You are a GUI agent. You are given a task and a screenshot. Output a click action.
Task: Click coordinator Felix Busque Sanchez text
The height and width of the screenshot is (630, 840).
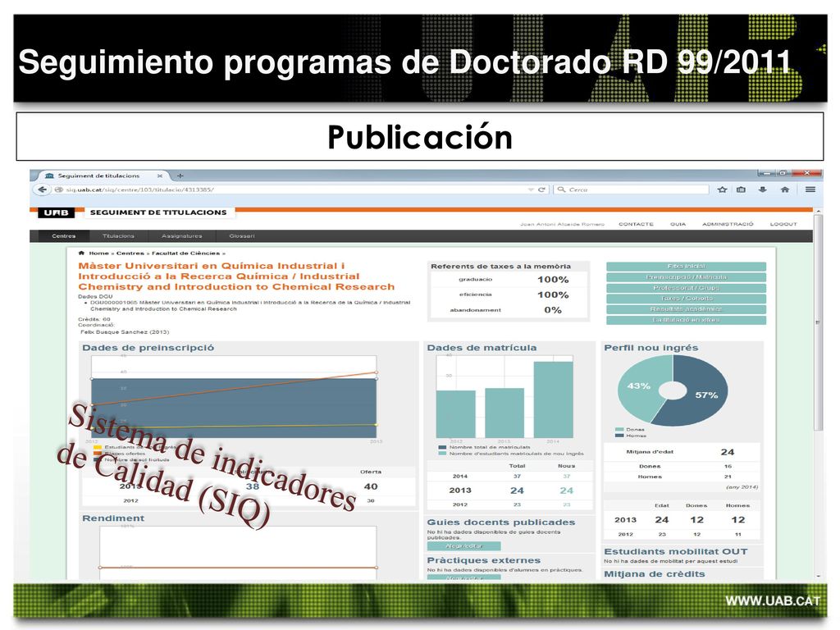[125, 332]
